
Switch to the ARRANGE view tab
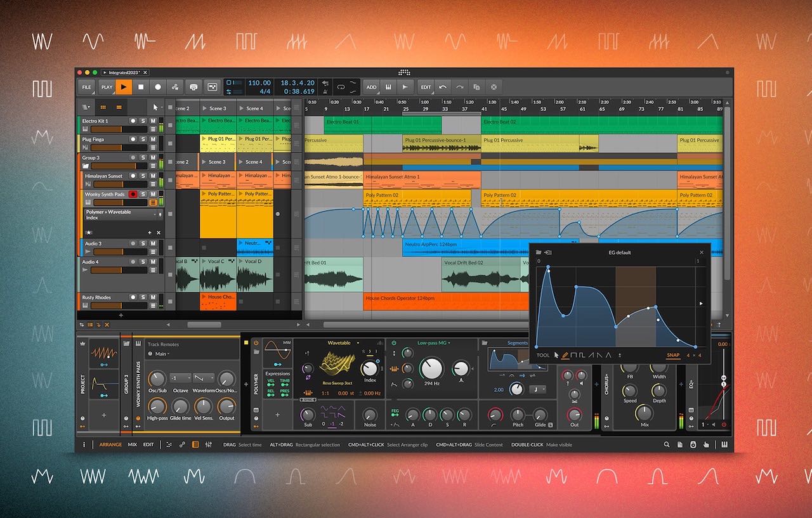(x=110, y=444)
